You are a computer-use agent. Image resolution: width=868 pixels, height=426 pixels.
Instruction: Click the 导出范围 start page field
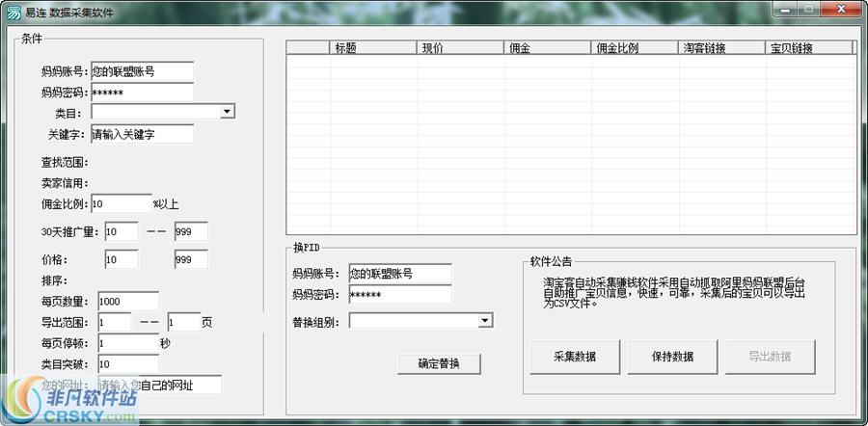tap(115, 322)
